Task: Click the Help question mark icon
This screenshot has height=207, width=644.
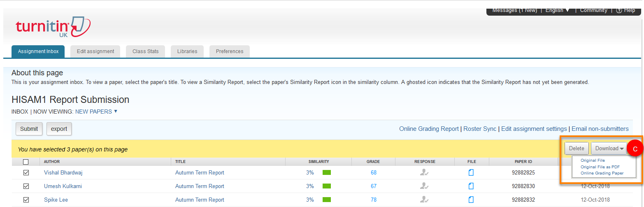Action: coord(619,10)
